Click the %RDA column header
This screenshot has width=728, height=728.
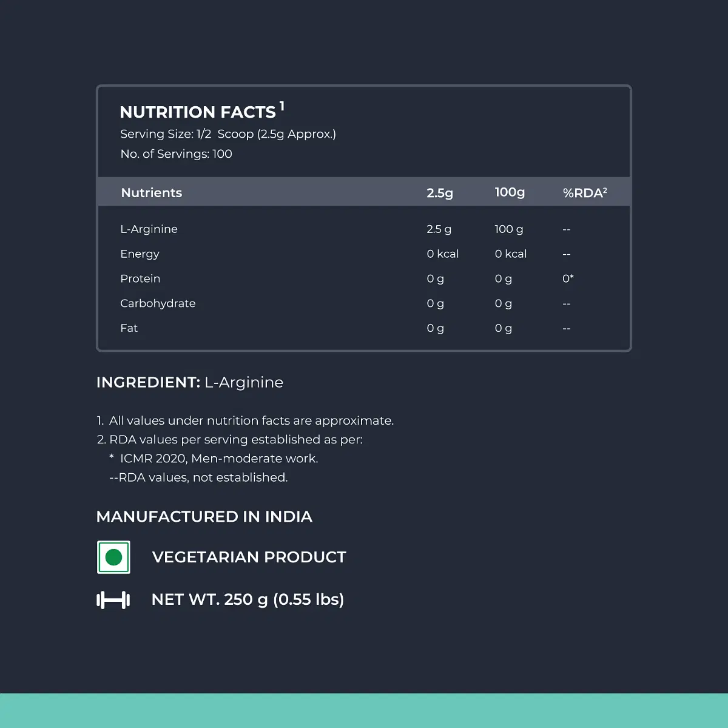(585, 193)
